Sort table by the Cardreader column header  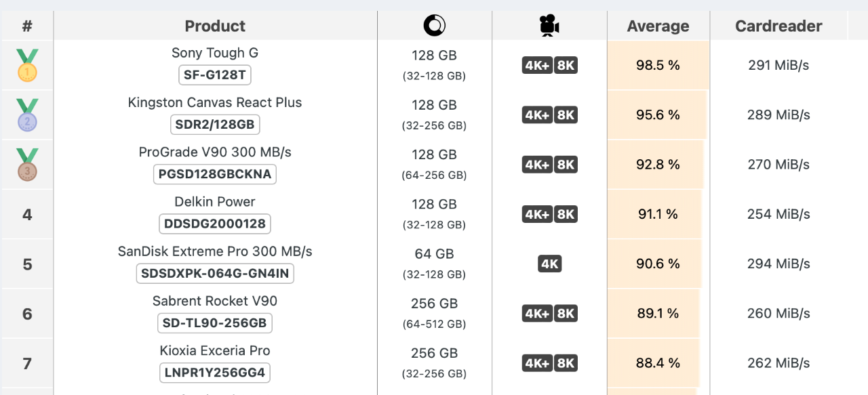[778, 26]
